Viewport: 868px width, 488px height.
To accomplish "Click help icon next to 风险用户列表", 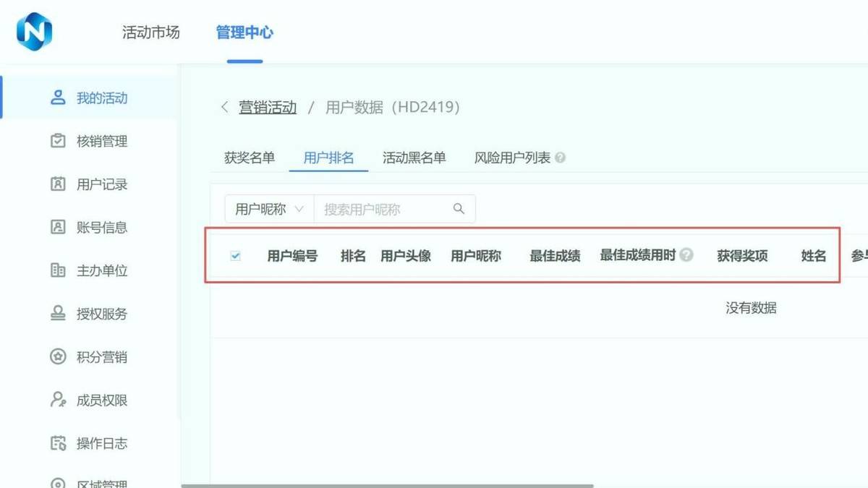I will [x=561, y=158].
